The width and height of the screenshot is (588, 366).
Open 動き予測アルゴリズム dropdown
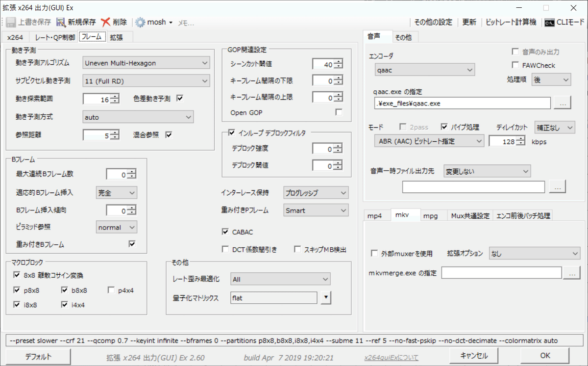pyautogui.click(x=146, y=63)
